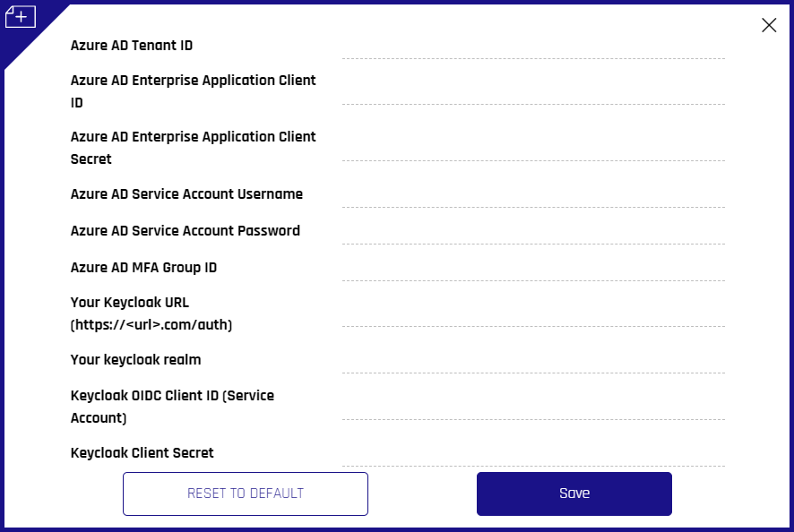Click the RESET TO DEFAULT button
Viewport: 794px width, 532px height.
pos(245,493)
